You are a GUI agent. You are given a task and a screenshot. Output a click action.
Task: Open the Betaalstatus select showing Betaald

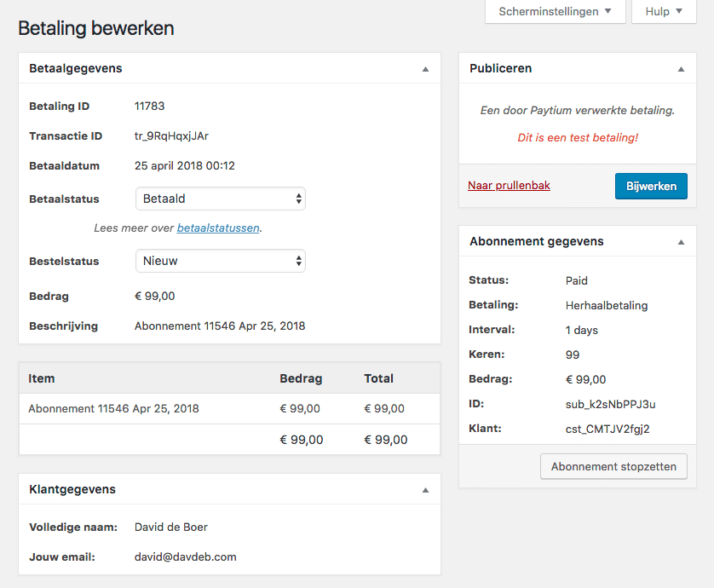[220, 199]
